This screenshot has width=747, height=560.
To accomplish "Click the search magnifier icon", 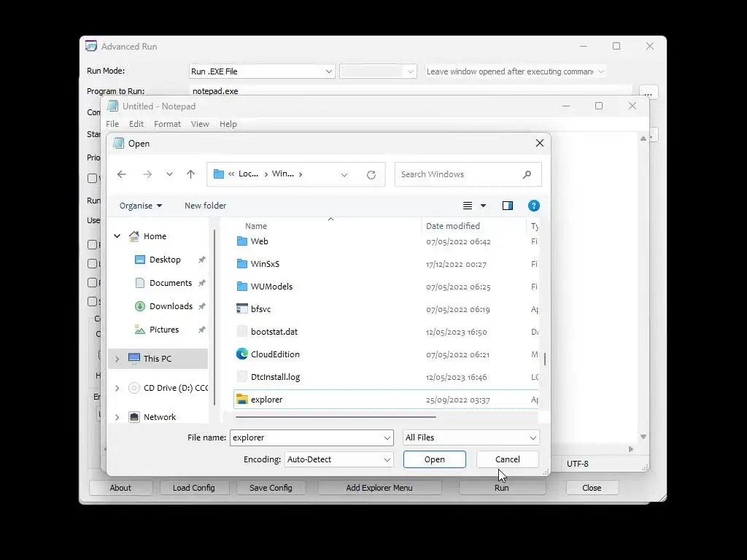I will 527,174.
